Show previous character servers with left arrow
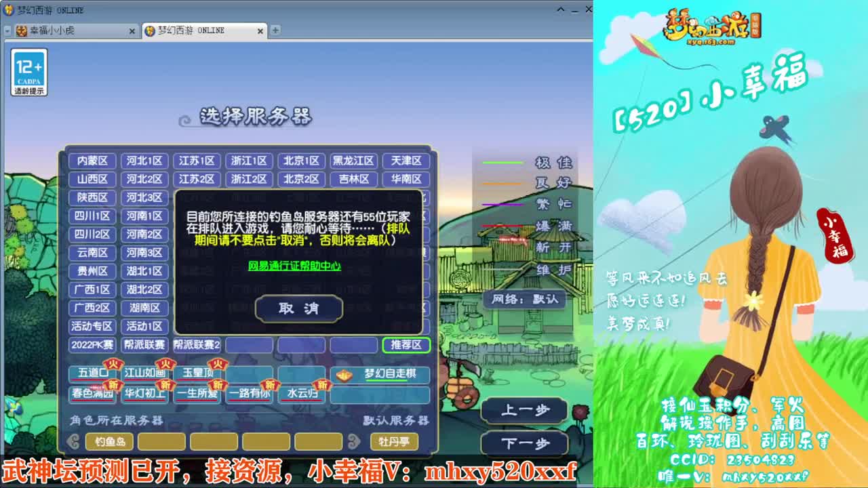 coord(75,443)
